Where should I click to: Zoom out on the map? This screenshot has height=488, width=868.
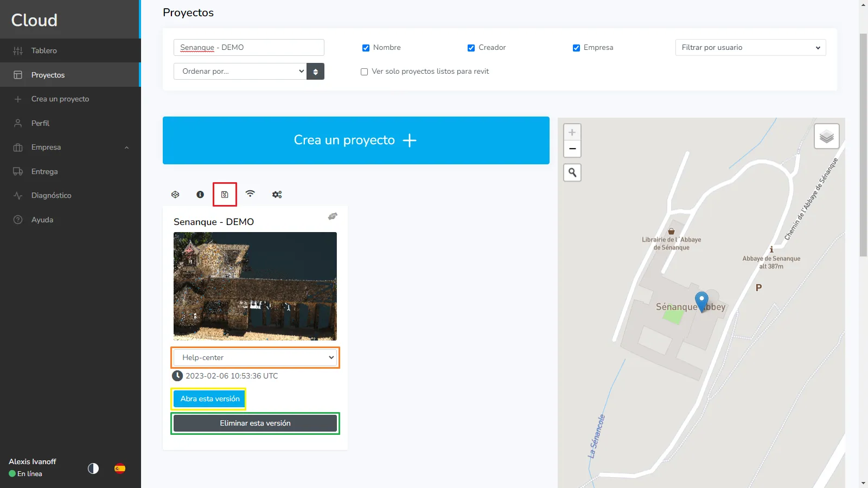pyautogui.click(x=572, y=149)
